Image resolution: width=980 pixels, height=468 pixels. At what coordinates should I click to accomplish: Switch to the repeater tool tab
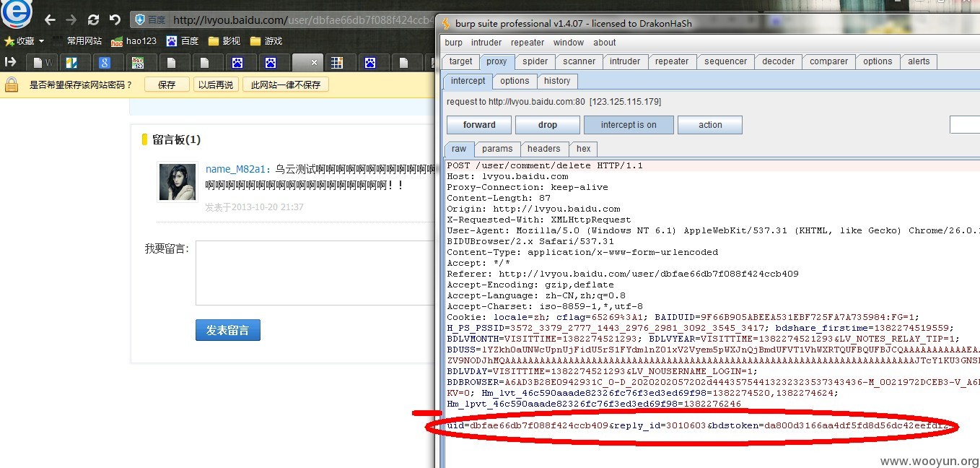(x=672, y=61)
